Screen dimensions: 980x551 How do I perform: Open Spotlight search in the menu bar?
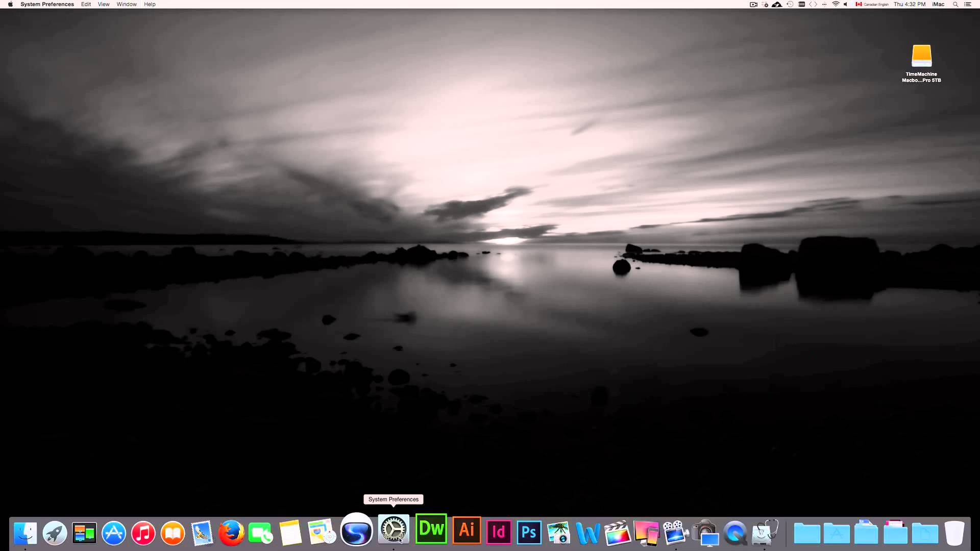tap(955, 4)
